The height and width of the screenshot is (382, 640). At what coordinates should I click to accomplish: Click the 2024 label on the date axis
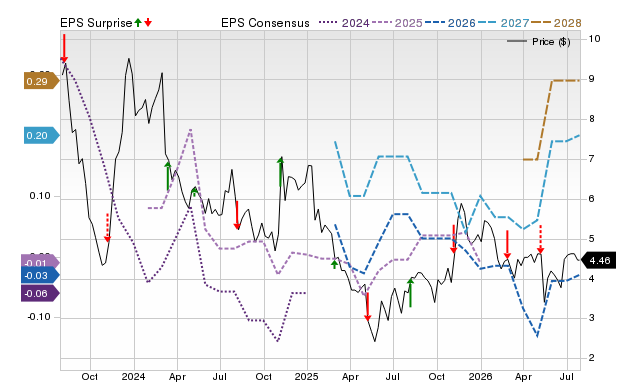tap(133, 376)
